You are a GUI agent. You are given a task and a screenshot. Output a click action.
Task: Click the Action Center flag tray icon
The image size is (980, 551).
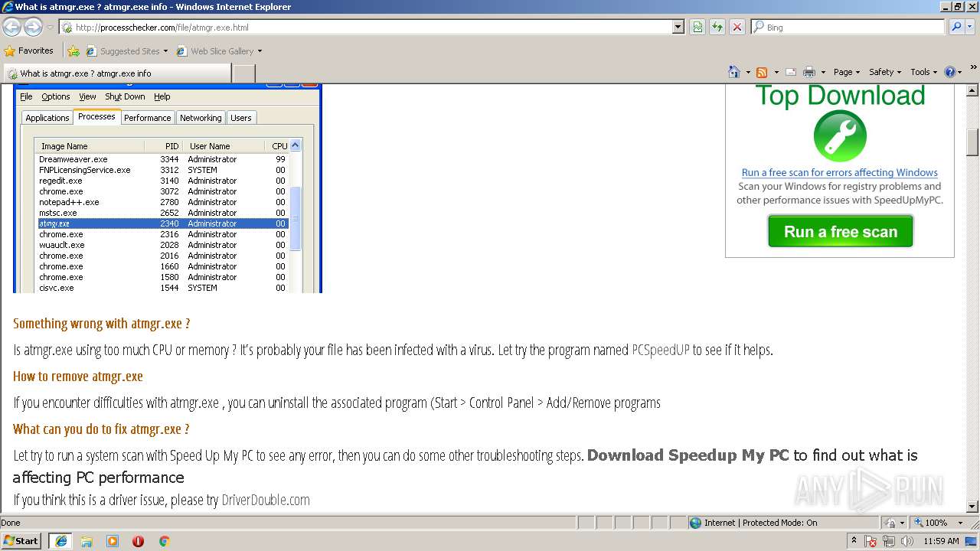[871, 541]
